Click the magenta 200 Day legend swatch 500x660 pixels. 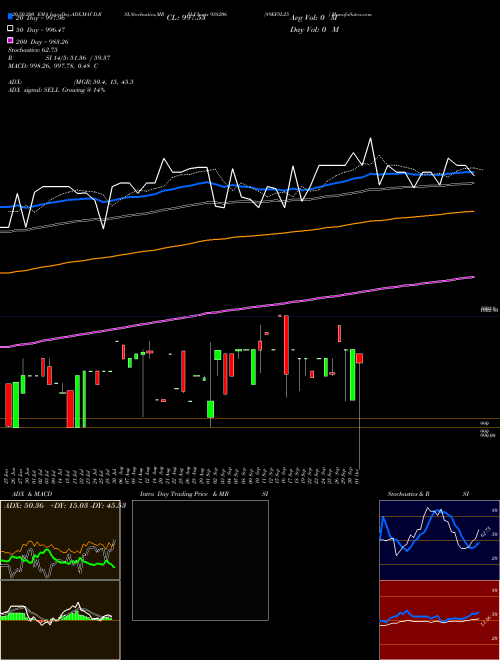[x=10, y=41]
